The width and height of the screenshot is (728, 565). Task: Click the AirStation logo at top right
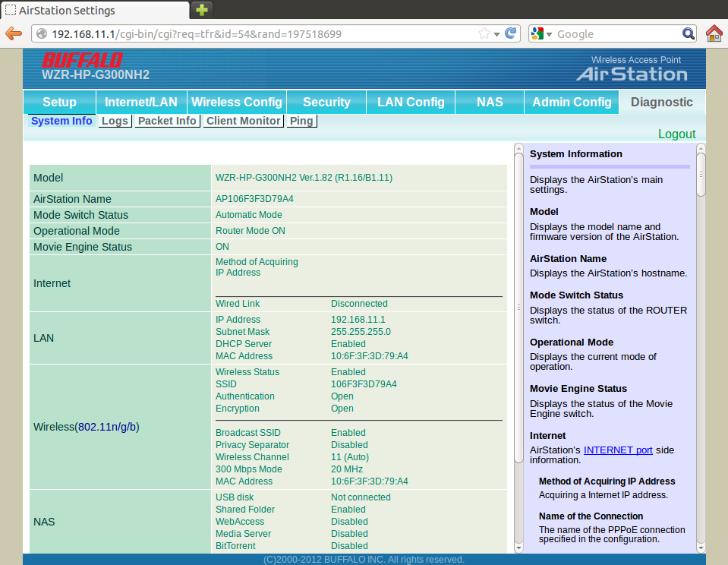(632, 74)
